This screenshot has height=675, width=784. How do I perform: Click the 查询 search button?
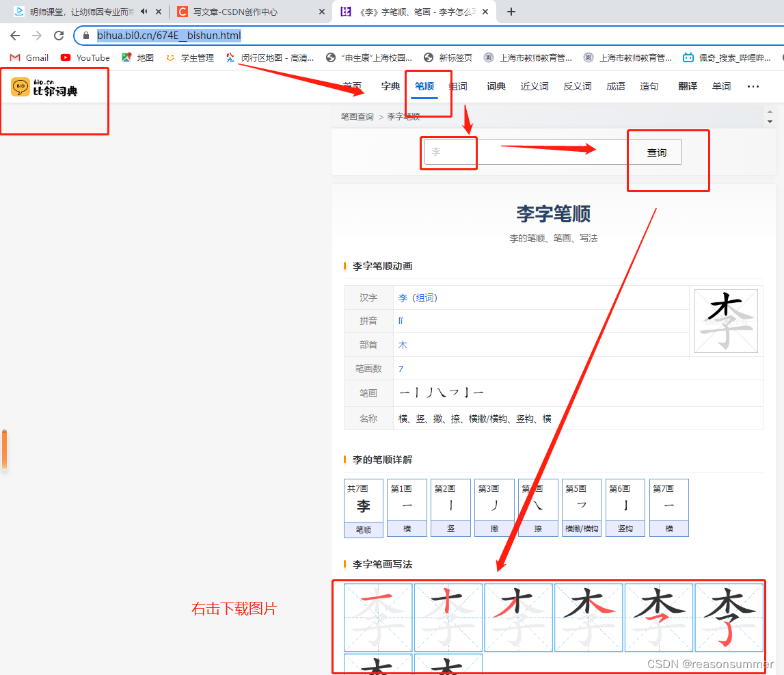pyautogui.click(x=656, y=152)
